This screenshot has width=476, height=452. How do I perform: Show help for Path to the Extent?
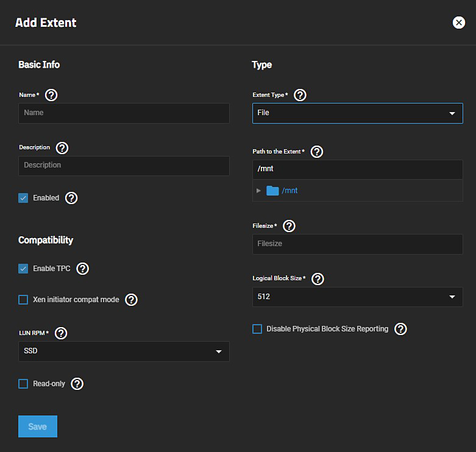coord(316,152)
